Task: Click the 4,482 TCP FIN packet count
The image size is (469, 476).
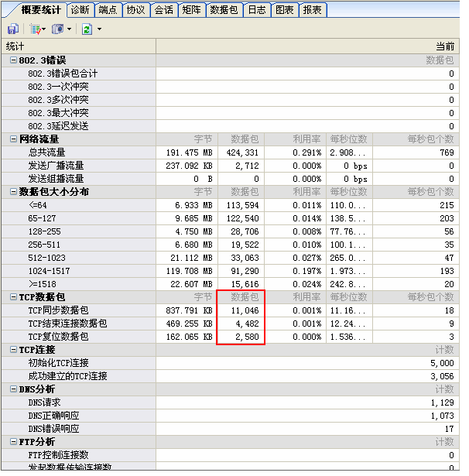Action: 248,324
